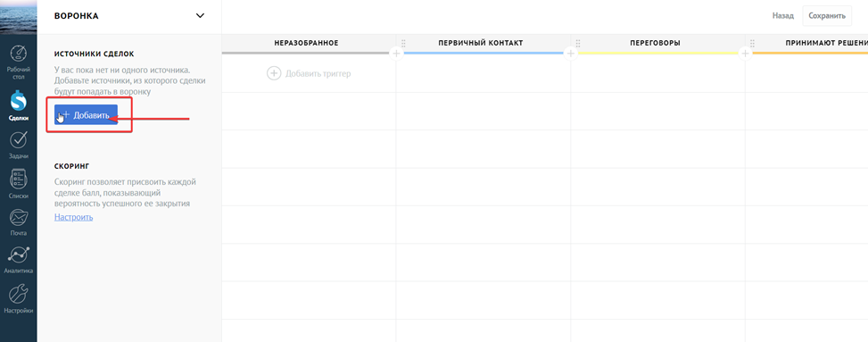Click the account avatar image in the sidebar corner
Screen dimensions: 868x342
coord(18,17)
